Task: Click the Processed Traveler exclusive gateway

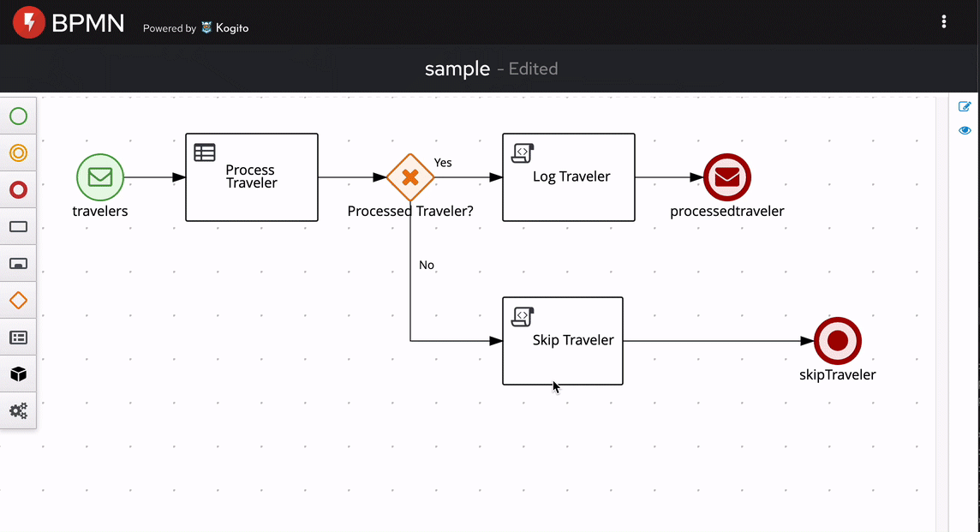Action: [410, 177]
